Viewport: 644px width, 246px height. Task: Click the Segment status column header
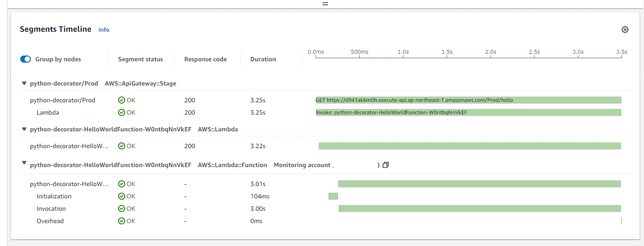[x=141, y=59]
